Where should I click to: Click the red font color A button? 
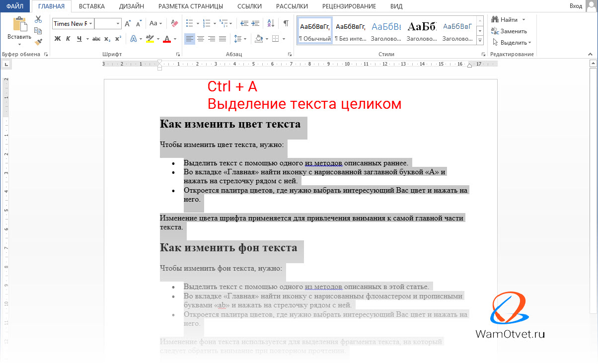(x=167, y=39)
